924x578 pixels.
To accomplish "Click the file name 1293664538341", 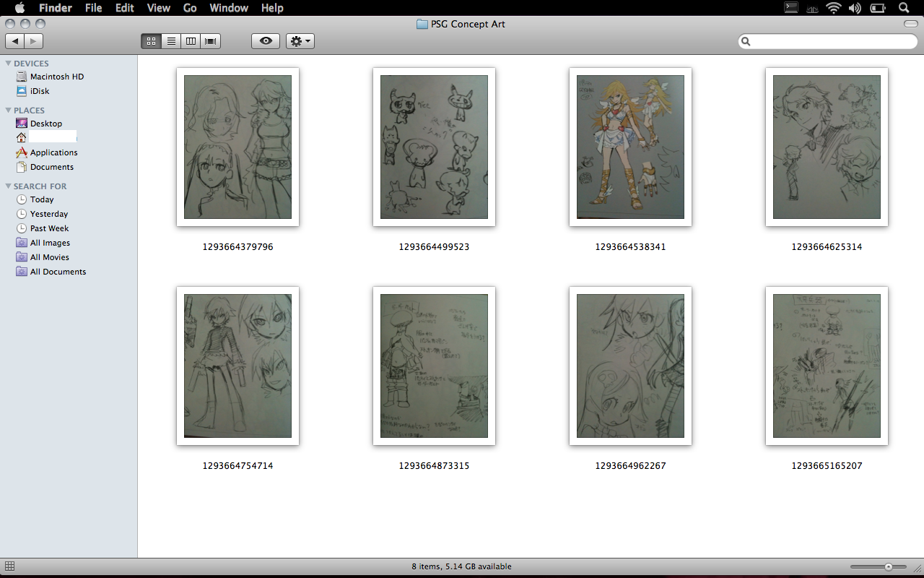I will (x=630, y=247).
